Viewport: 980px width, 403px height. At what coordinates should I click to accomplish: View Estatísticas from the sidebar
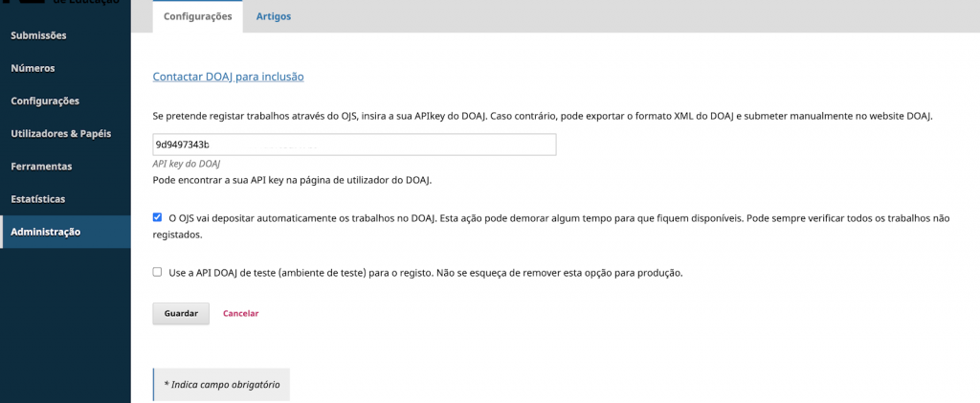click(x=38, y=199)
